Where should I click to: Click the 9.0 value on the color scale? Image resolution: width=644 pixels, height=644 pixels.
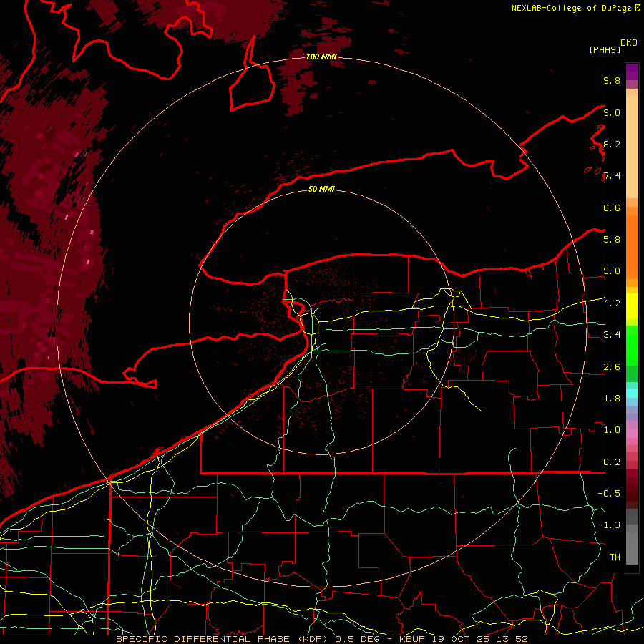tap(612, 112)
